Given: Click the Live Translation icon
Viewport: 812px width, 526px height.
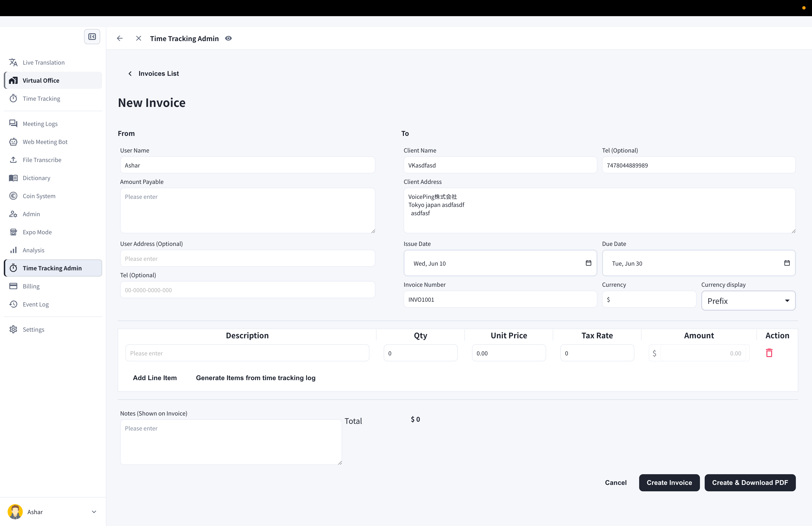Looking at the screenshot, I should pos(13,62).
